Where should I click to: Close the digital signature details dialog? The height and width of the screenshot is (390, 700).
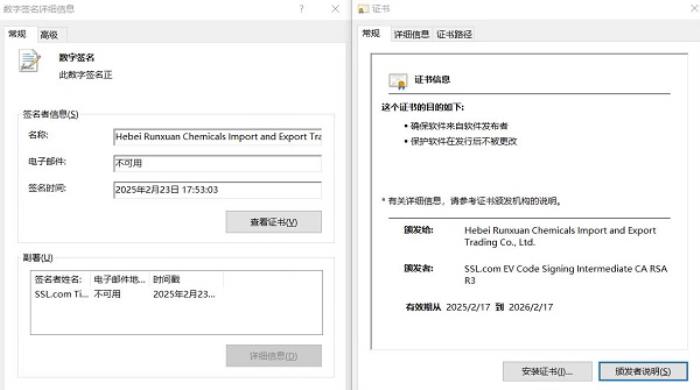(335, 8)
